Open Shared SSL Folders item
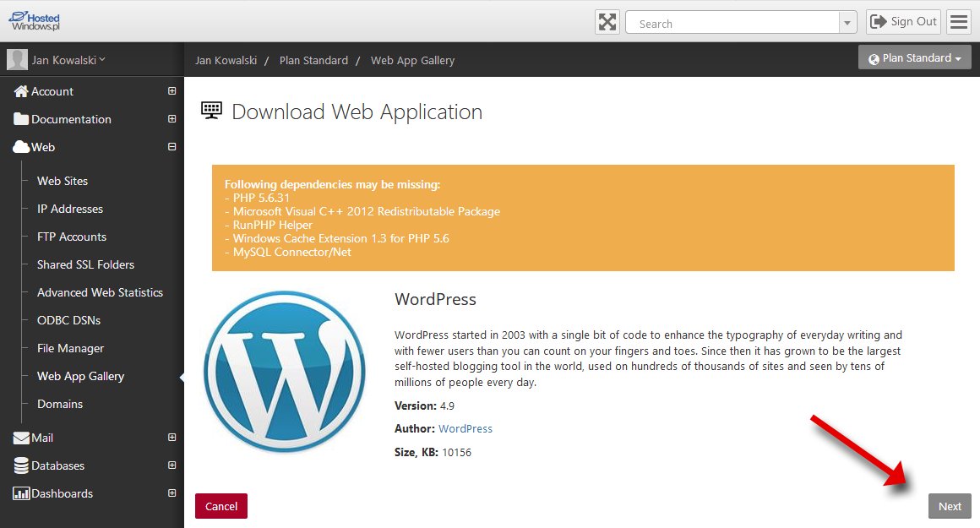The image size is (980, 528). pyautogui.click(x=85, y=264)
